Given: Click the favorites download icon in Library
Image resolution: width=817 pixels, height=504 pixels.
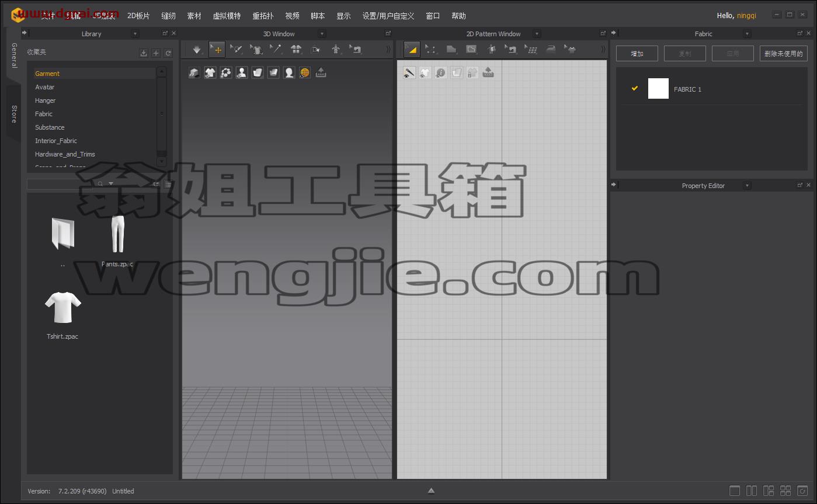Looking at the screenshot, I should pos(144,53).
